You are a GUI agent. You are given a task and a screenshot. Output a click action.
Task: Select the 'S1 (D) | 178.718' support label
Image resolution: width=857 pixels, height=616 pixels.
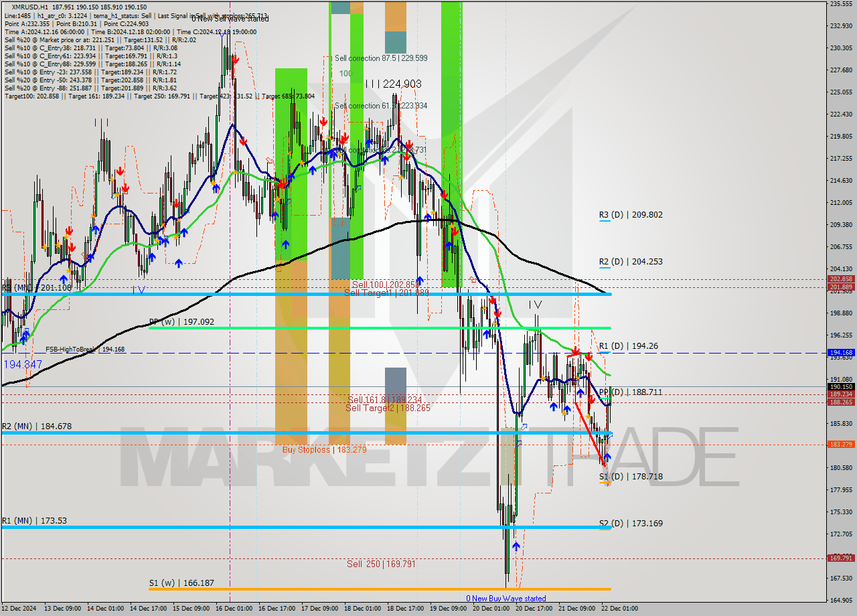click(x=631, y=477)
